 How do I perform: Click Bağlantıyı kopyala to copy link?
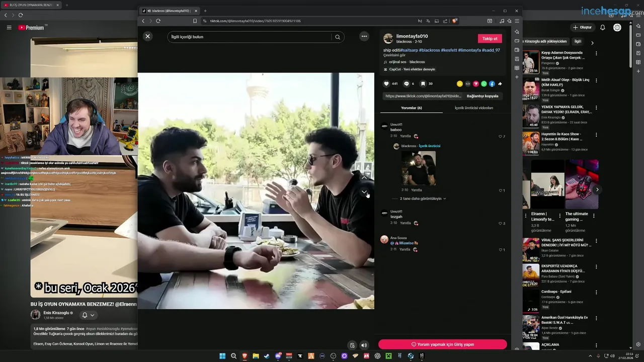(x=482, y=96)
